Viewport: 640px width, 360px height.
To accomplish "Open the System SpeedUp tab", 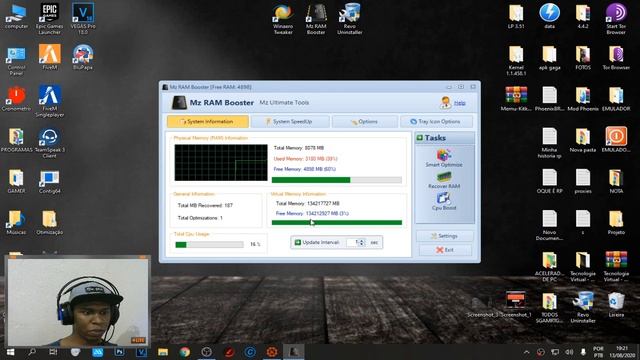I will coord(290,122).
